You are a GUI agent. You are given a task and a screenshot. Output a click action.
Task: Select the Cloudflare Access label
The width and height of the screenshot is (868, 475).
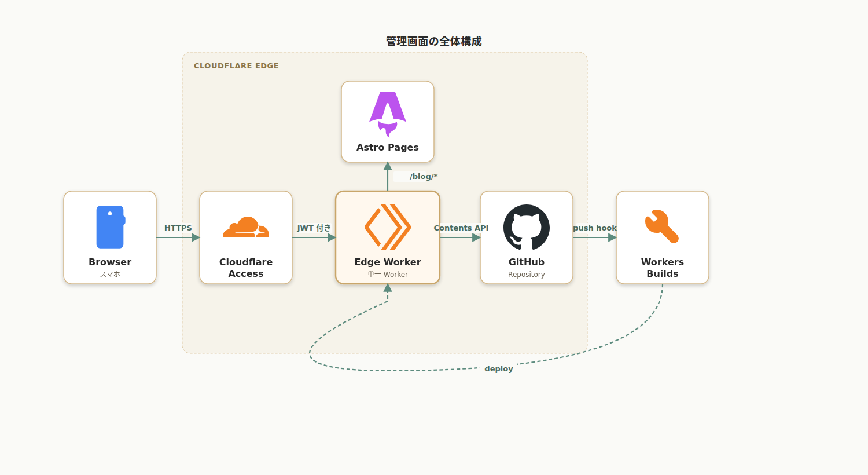click(x=246, y=268)
